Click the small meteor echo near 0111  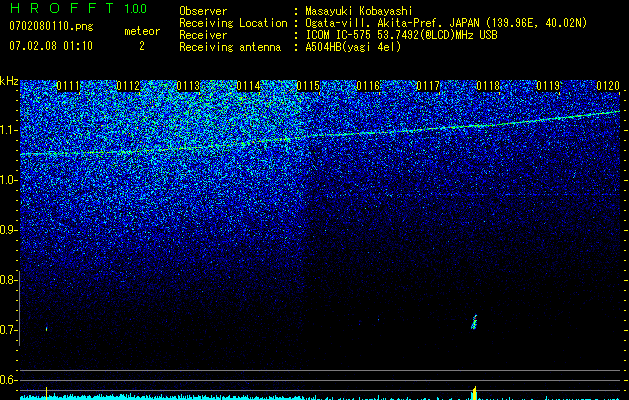point(47,329)
